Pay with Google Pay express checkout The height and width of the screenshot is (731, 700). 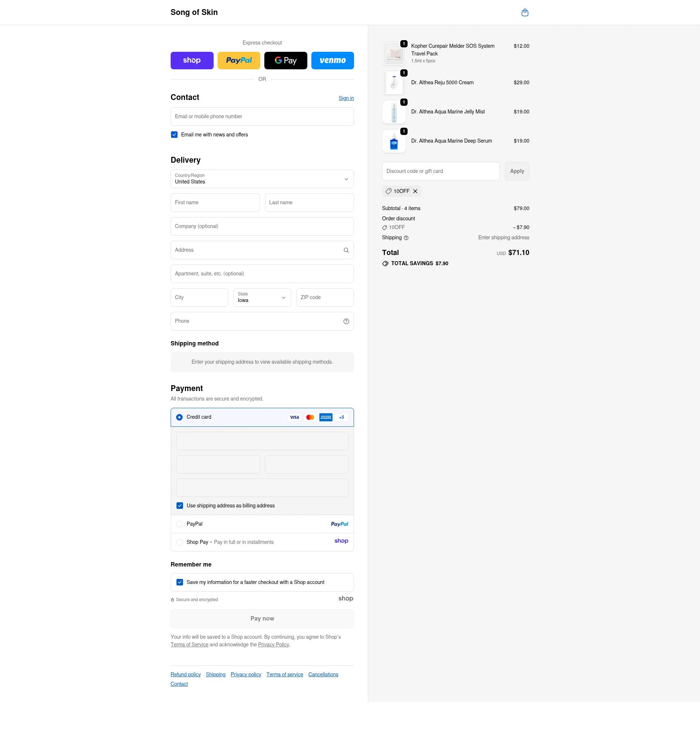(286, 60)
